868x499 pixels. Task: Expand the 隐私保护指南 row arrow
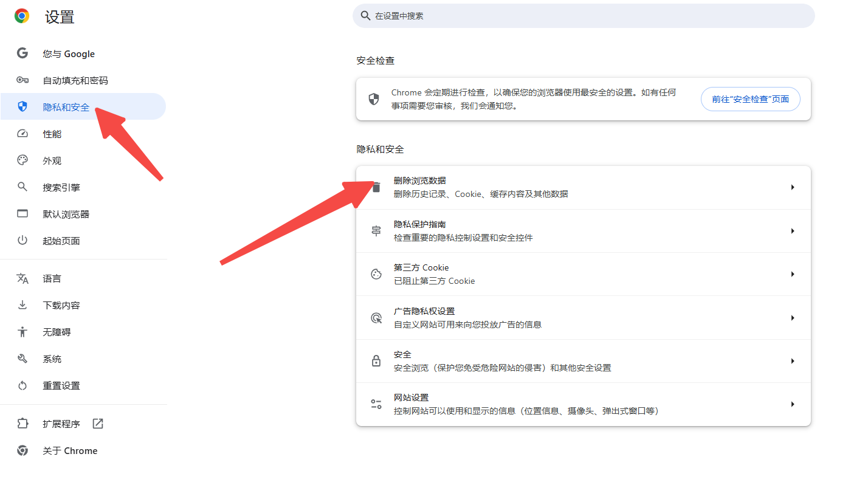(x=793, y=230)
